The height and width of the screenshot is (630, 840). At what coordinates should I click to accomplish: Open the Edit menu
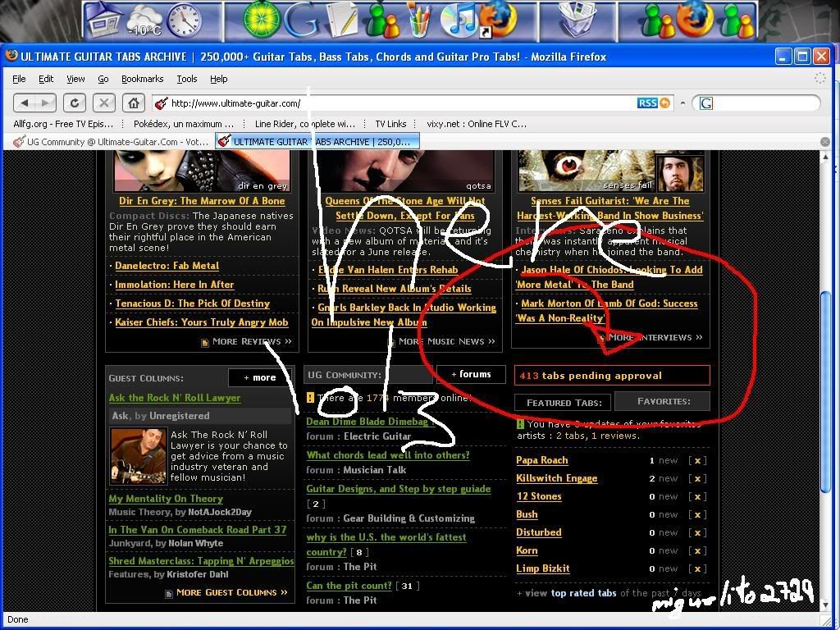coord(46,79)
